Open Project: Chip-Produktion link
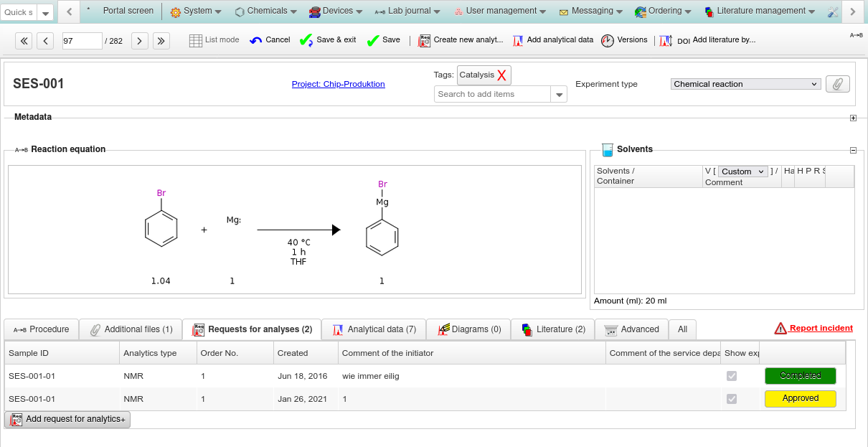 click(x=338, y=84)
